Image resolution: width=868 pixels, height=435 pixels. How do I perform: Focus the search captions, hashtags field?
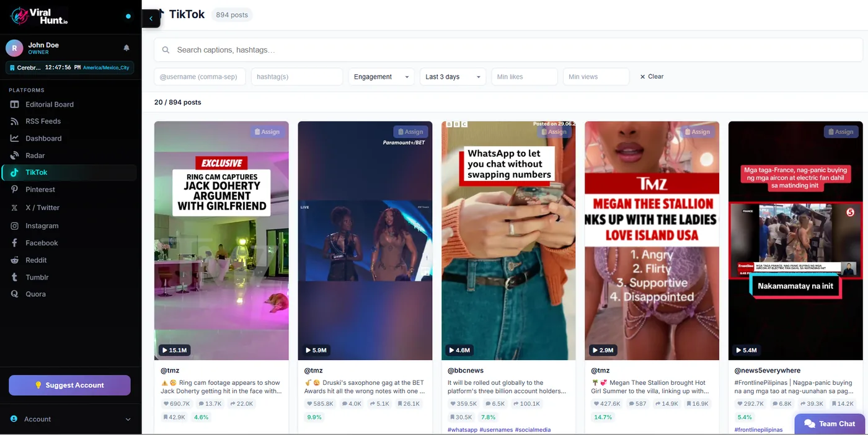point(508,50)
